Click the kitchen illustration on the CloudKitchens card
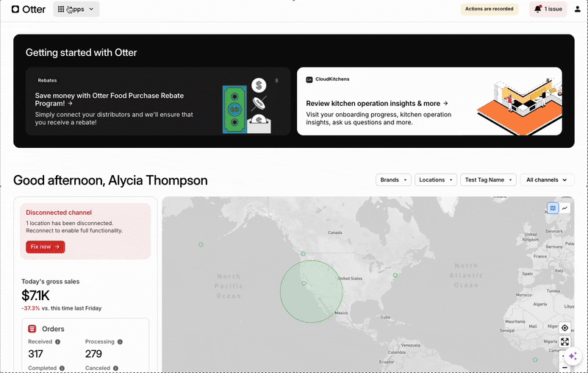This screenshot has height=373, width=588. (x=520, y=105)
